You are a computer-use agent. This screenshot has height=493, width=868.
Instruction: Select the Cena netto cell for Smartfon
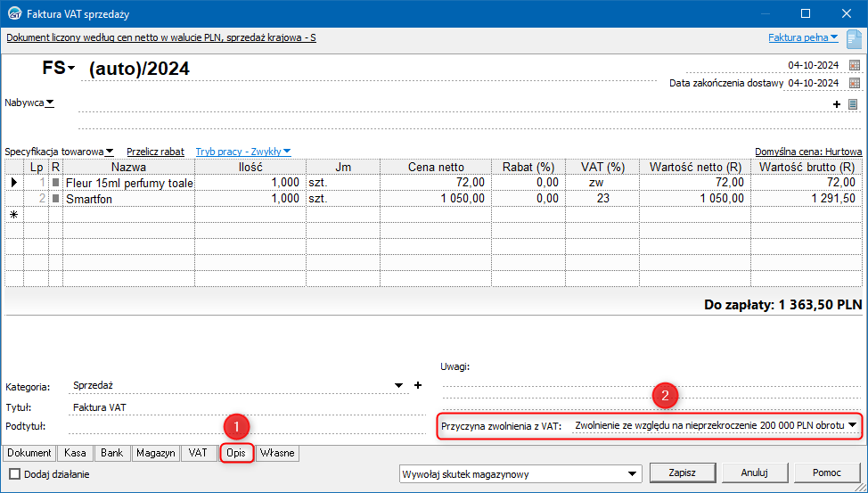(434, 199)
